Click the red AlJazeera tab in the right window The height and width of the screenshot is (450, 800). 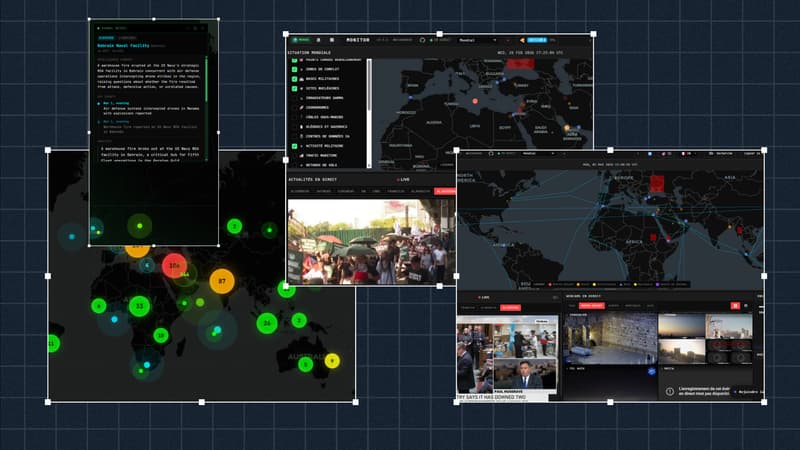(510, 308)
